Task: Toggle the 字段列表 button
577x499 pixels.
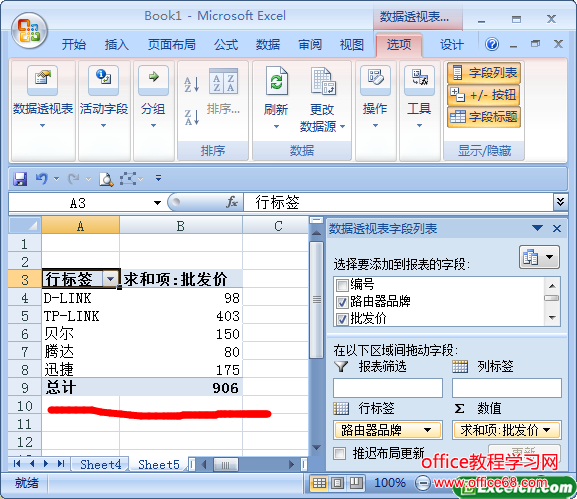Action: (484, 72)
